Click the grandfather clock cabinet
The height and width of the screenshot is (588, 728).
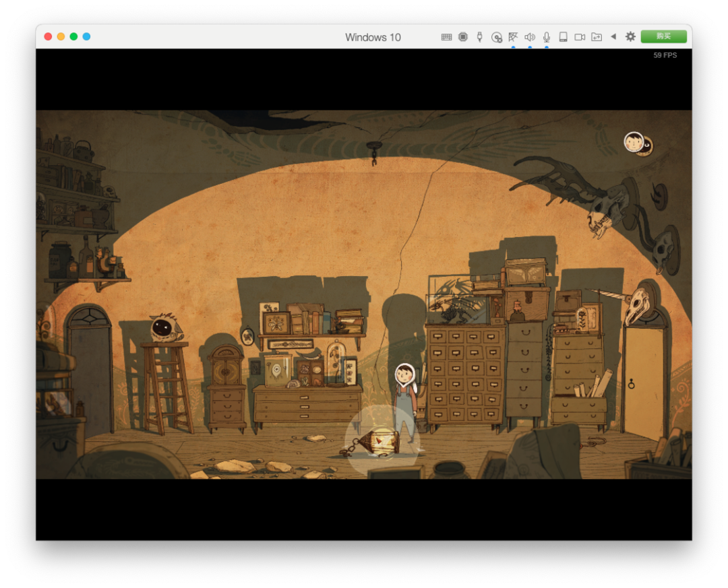(x=226, y=388)
